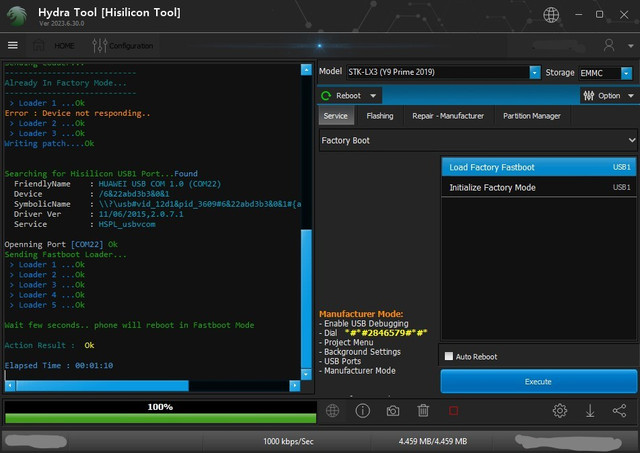
Task: Click log scroll up arrow
Action: (306, 69)
